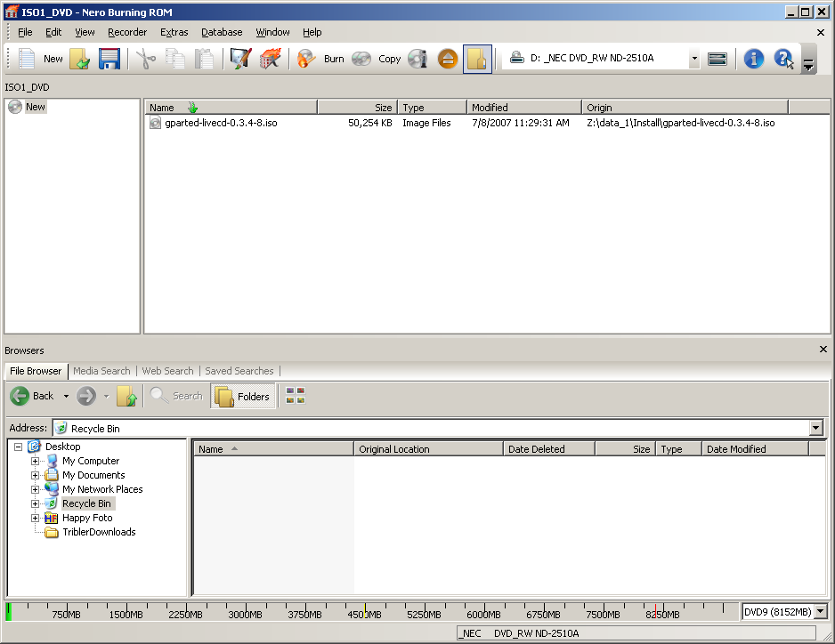Click the Copy label button
This screenshot has width=835, height=644.
click(389, 59)
